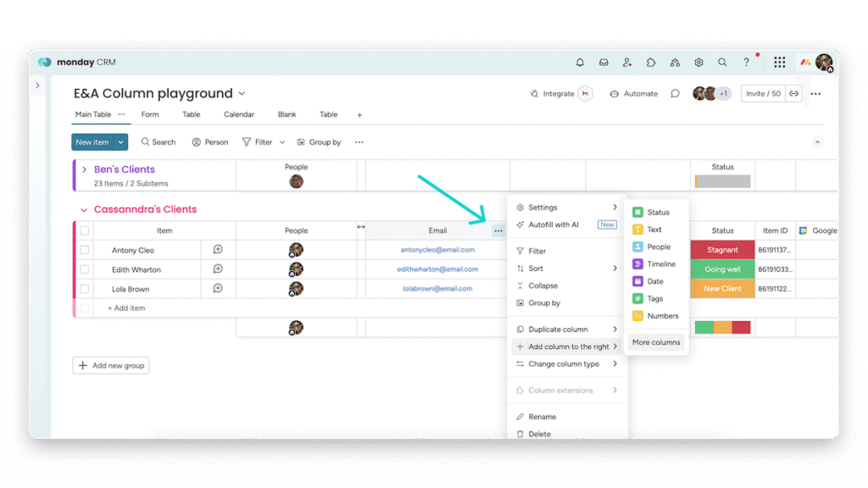Screen dimensions: 868x488
Task: Open the inbox tray icon
Action: click(604, 63)
